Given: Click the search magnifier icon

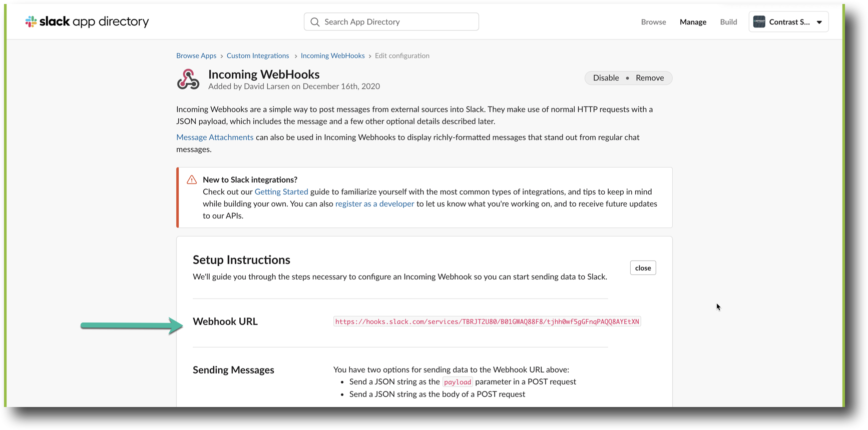Looking at the screenshot, I should tap(315, 22).
